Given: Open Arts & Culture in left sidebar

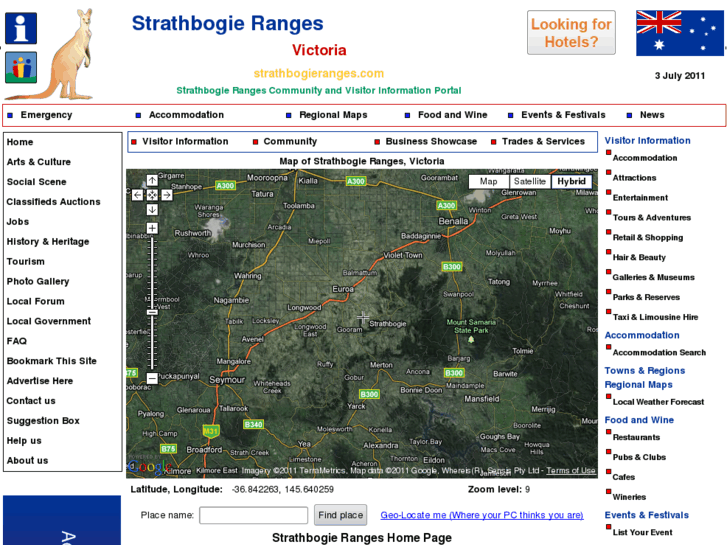Looking at the screenshot, I should point(39,162).
